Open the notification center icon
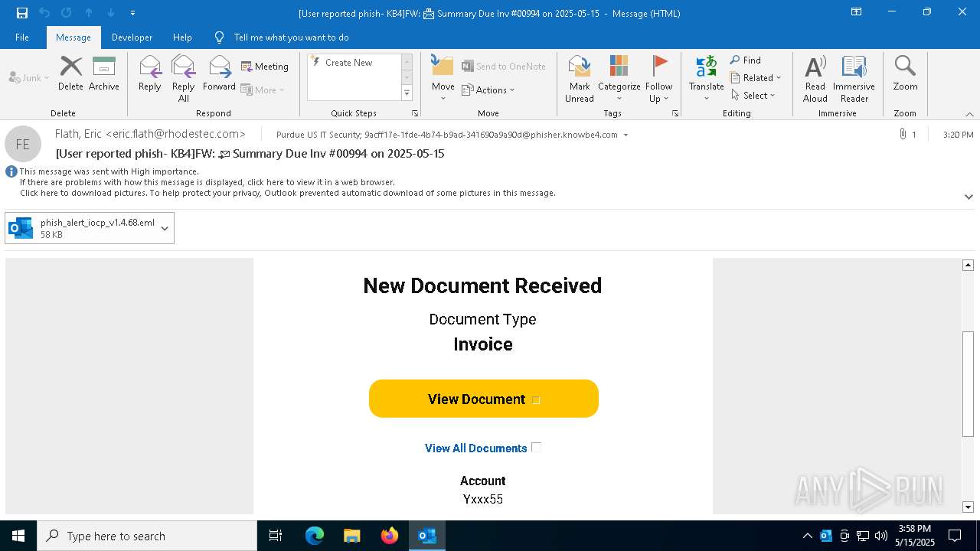The image size is (980, 551). [955, 536]
